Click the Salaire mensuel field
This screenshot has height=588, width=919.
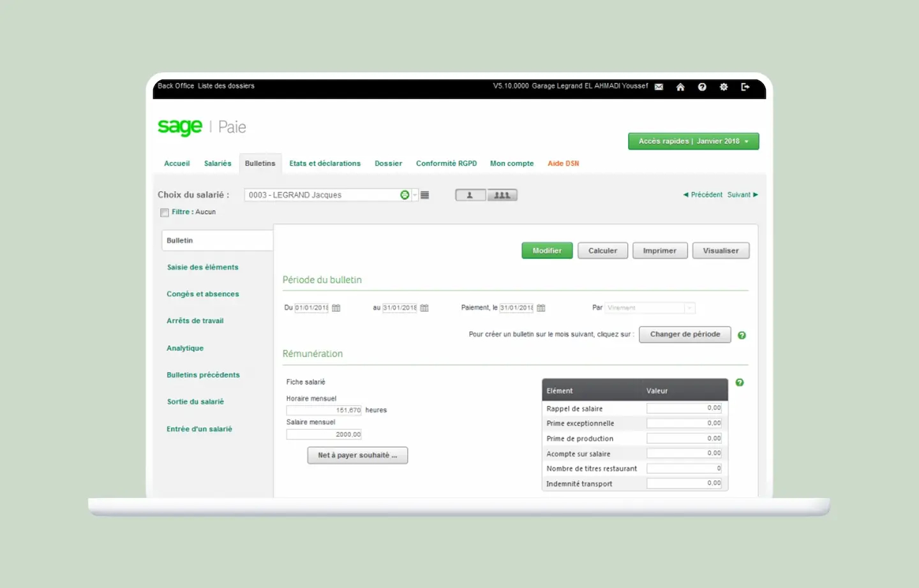tap(324, 435)
